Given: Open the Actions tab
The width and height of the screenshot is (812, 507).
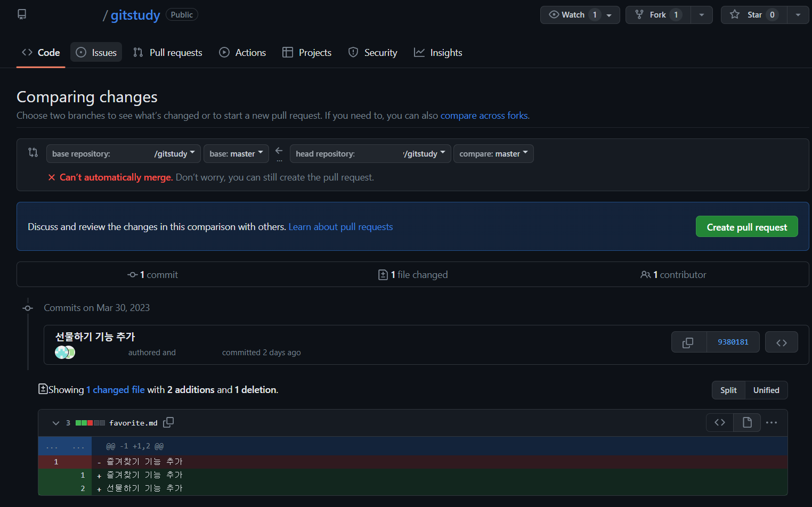Looking at the screenshot, I should click(x=242, y=52).
